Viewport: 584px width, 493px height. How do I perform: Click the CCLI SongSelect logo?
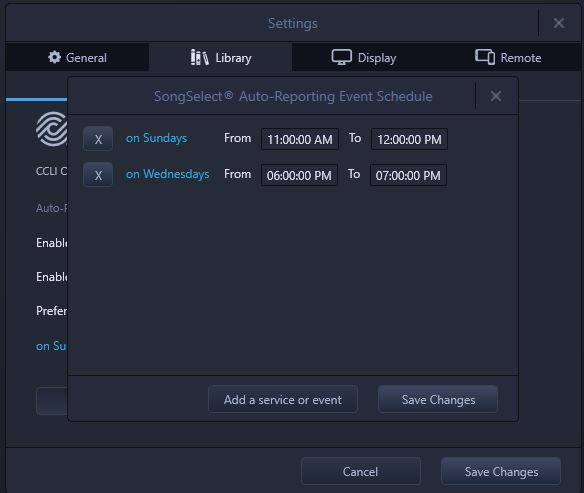tap(52, 129)
